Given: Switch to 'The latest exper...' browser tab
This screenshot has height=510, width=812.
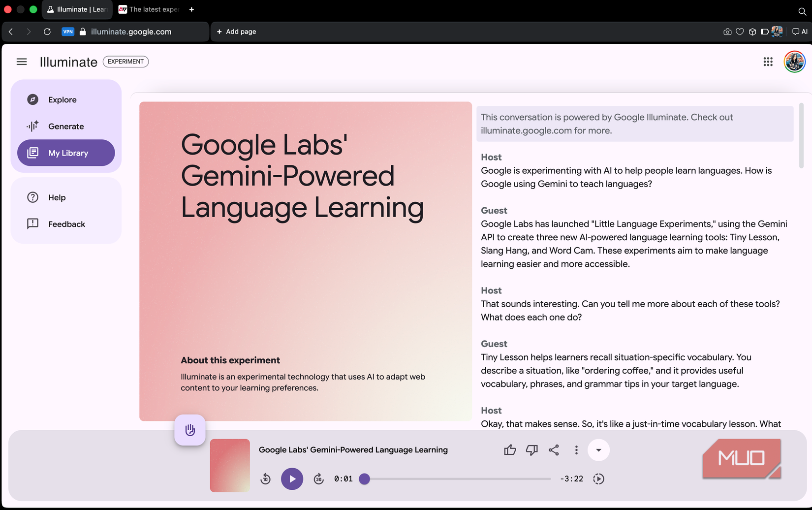Looking at the screenshot, I should point(148,9).
